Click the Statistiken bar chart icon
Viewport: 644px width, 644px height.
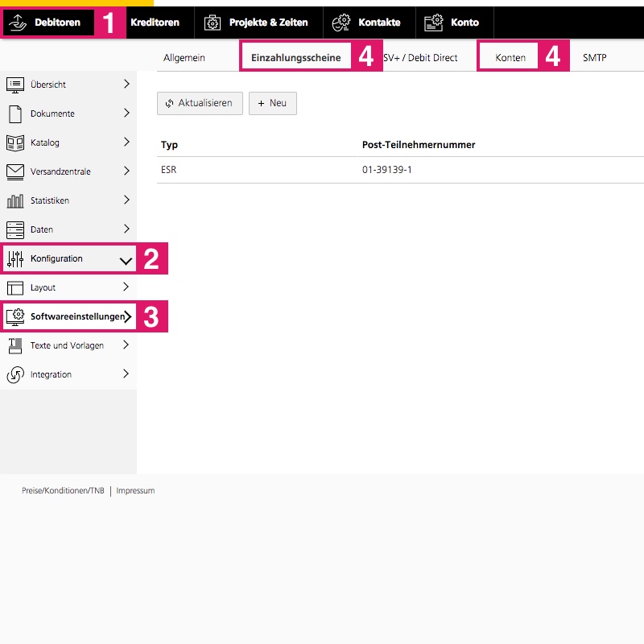14,200
